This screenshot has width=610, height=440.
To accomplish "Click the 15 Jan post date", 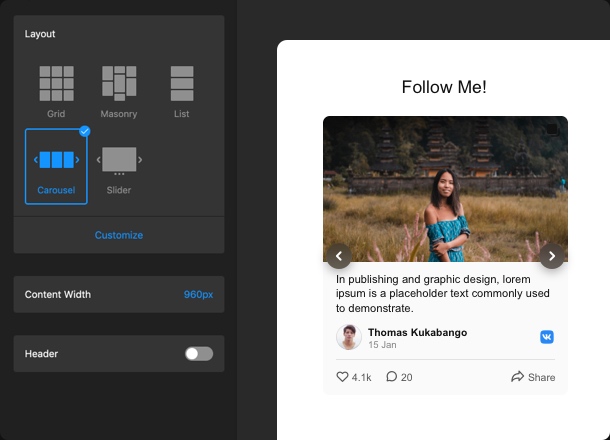I will coord(382,345).
